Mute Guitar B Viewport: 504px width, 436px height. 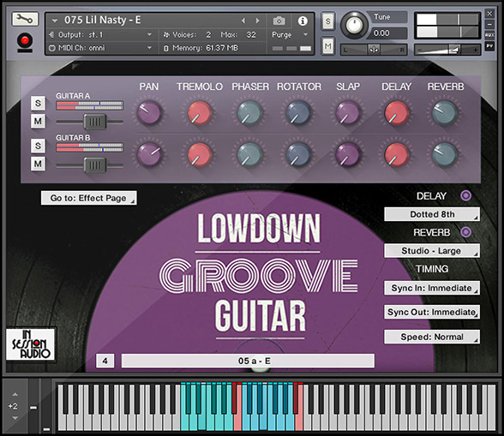[x=38, y=164]
